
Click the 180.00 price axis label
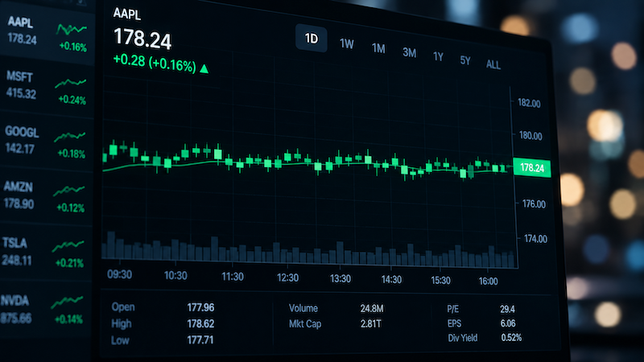(x=530, y=135)
